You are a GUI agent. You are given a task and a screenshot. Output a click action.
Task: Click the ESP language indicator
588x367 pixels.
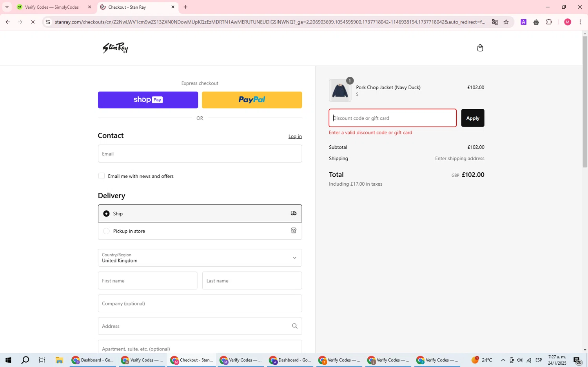click(x=539, y=360)
